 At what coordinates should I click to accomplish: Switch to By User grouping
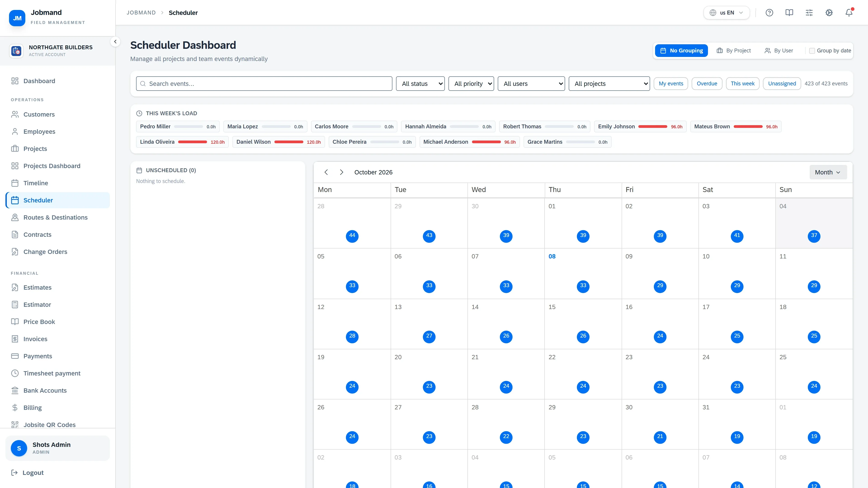point(779,51)
